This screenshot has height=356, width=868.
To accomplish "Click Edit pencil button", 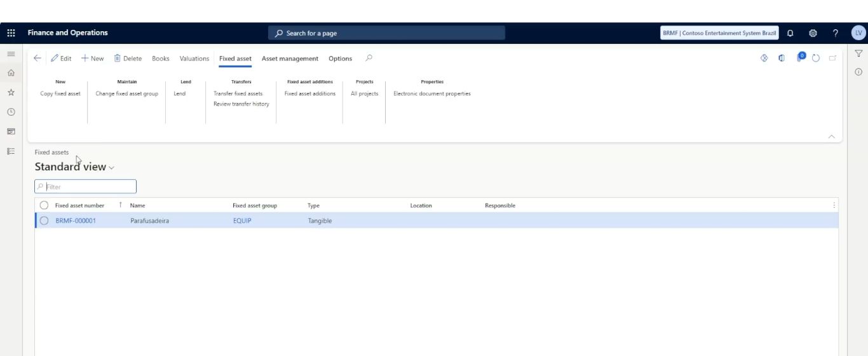I will [61, 58].
